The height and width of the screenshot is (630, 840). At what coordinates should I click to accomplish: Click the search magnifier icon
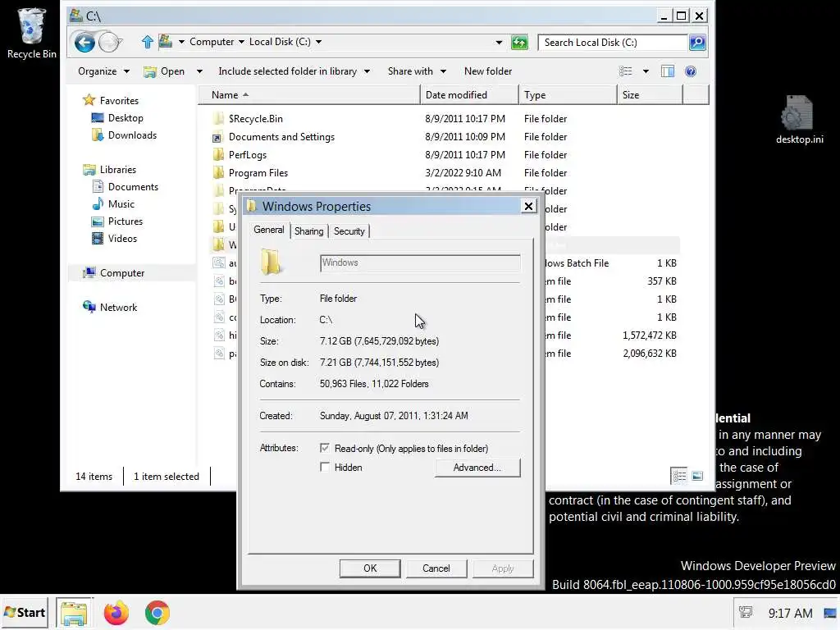pos(697,43)
